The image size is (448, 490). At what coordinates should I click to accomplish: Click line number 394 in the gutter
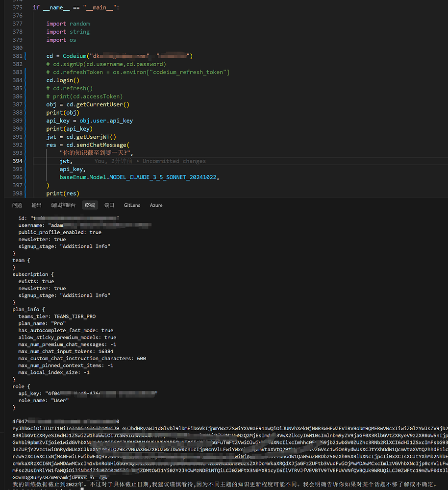(x=18, y=161)
